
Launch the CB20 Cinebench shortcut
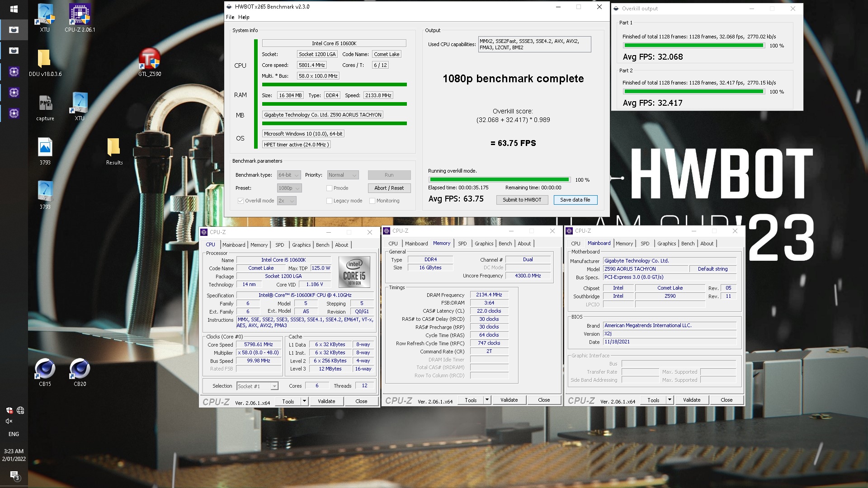[x=80, y=372]
